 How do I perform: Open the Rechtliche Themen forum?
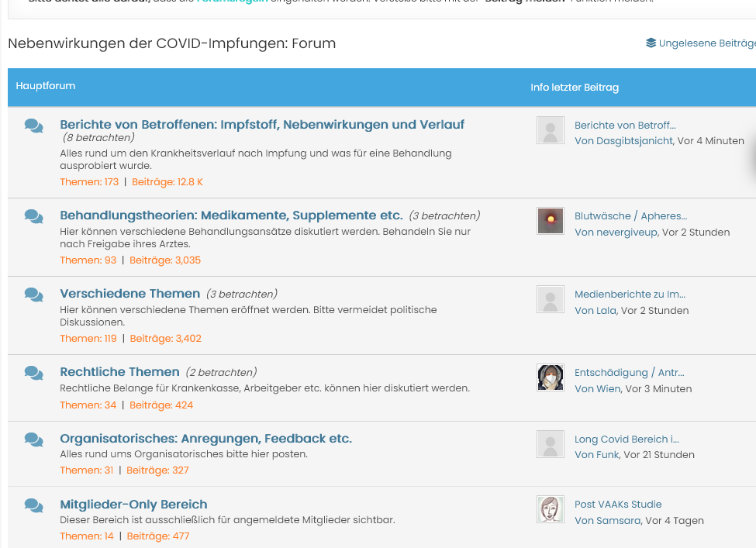pos(119,372)
